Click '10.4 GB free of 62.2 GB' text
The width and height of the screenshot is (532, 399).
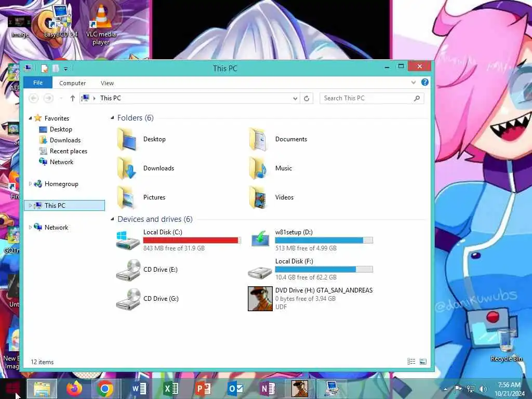click(x=306, y=277)
